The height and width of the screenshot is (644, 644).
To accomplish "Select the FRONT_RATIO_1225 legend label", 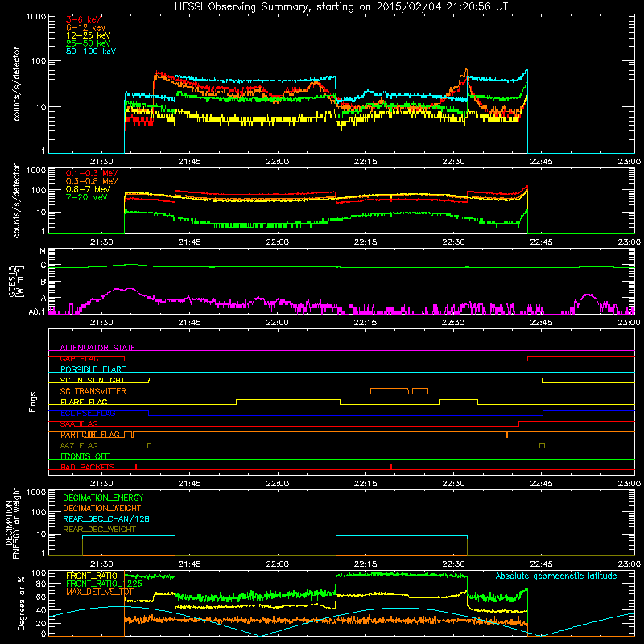I will pyautogui.click(x=104, y=584).
